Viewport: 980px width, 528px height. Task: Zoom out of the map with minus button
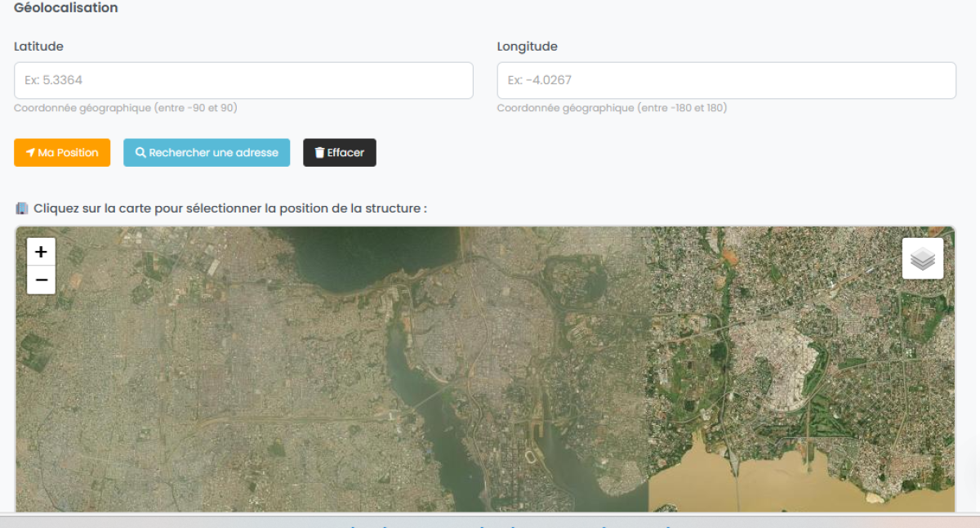coord(41,280)
